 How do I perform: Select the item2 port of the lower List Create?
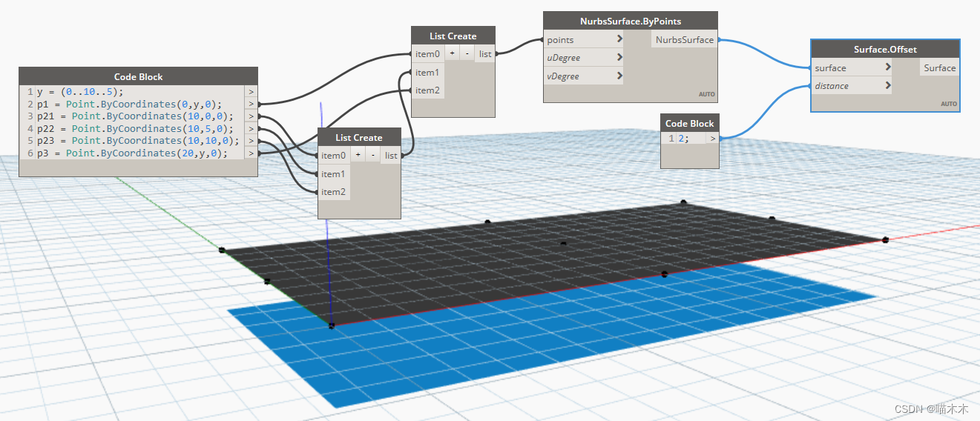(333, 192)
